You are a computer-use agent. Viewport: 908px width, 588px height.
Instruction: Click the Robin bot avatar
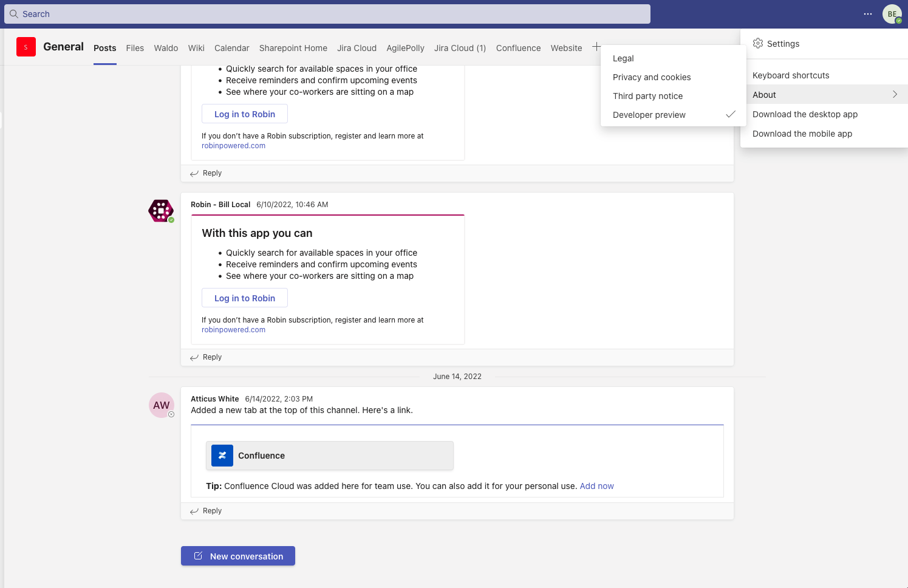click(x=161, y=210)
